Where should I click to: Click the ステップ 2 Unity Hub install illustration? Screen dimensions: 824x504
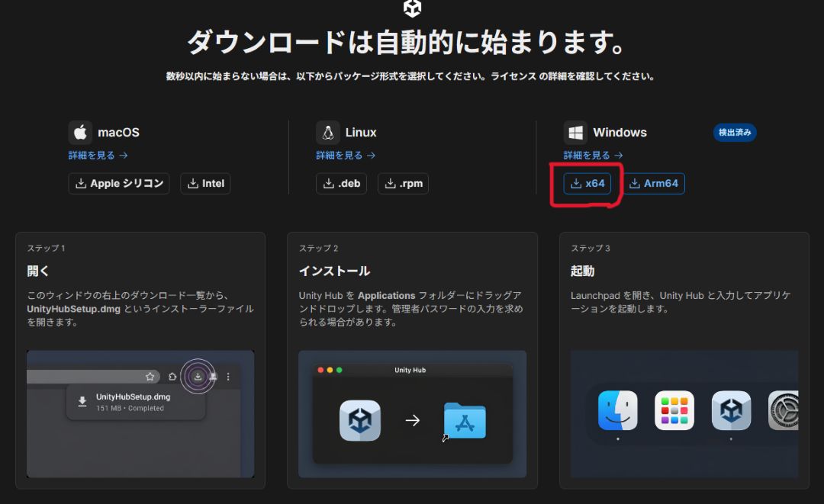point(413,414)
